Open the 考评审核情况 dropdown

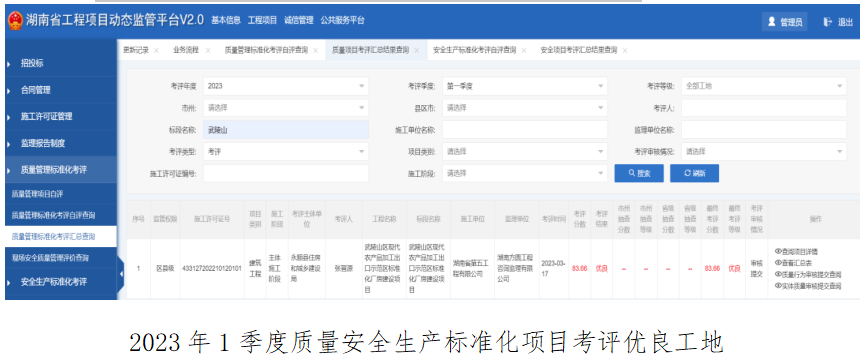pos(764,151)
